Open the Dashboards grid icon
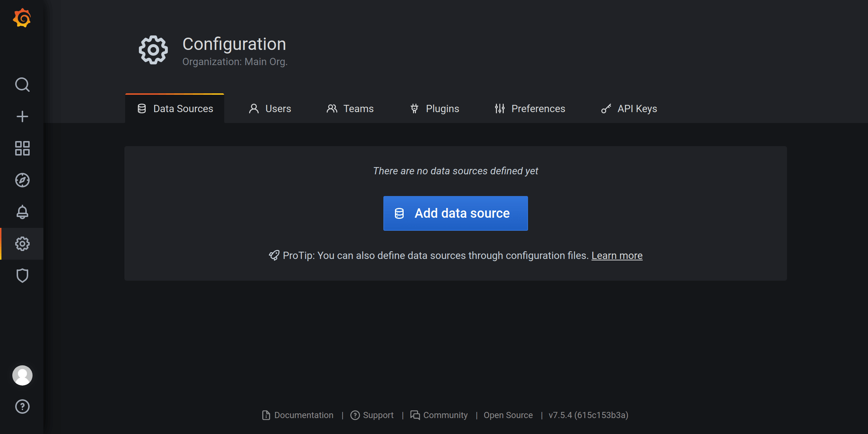868x434 pixels. tap(22, 148)
